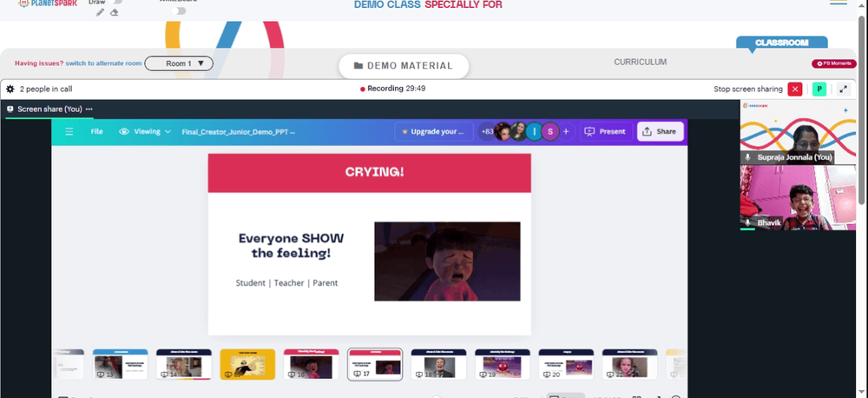Image resolution: width=868 pixels, height=398 pixels.
Task: Click the page vertical scrollbar
Action: [863, 111]
